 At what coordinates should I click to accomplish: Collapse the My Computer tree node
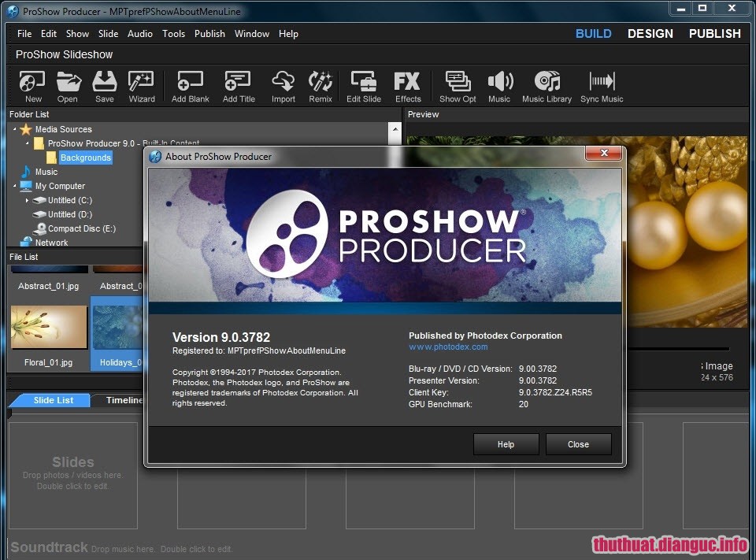coord(14,186)
